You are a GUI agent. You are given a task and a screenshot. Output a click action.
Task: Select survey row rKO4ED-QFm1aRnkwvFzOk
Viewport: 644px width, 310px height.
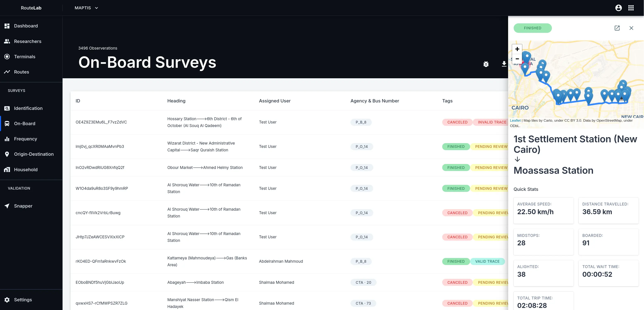pos(101,261)
